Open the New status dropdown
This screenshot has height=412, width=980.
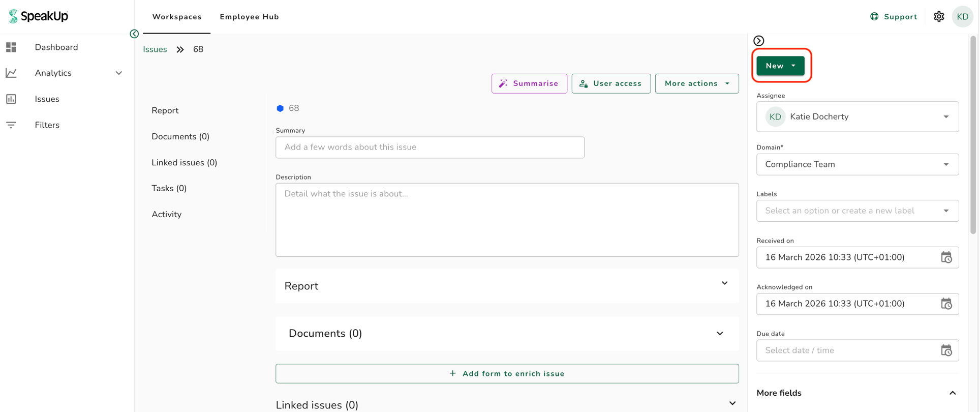pos(780,66)
